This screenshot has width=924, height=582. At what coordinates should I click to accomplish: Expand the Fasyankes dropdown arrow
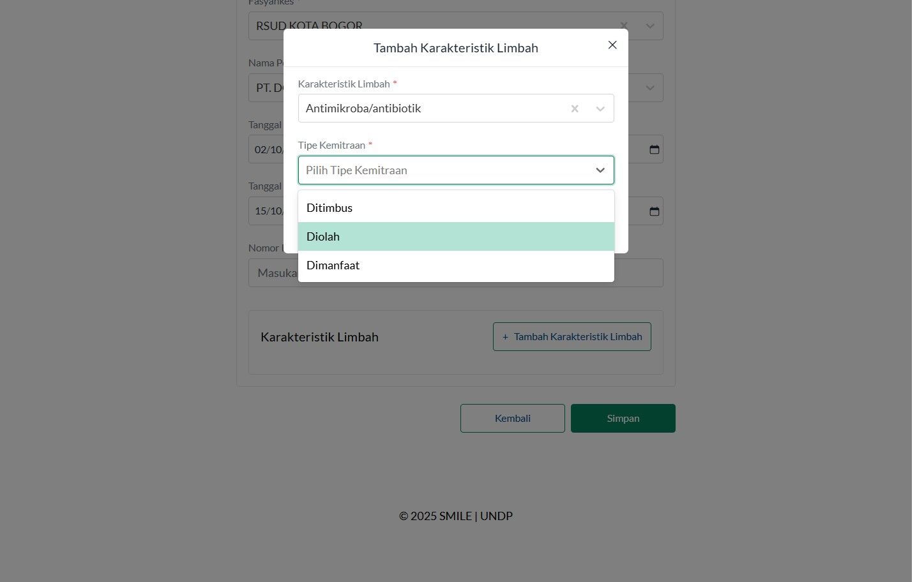click(650, 26)
